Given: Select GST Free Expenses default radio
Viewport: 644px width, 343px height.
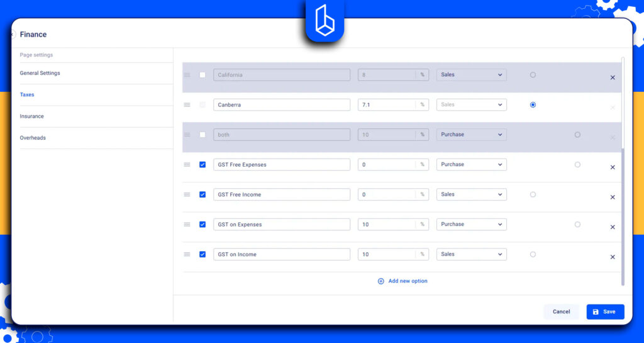Looking at the screenshot, I should pos(577,165).
